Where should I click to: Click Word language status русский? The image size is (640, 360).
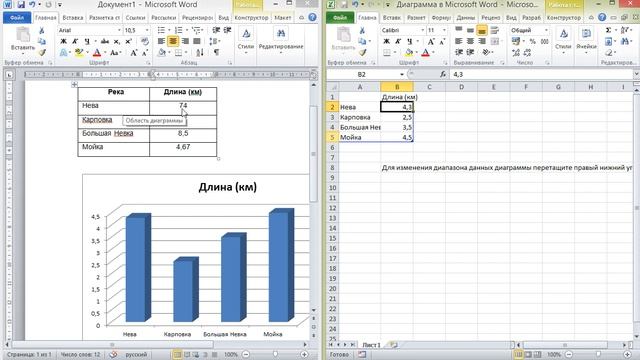(x=136, y=354)
